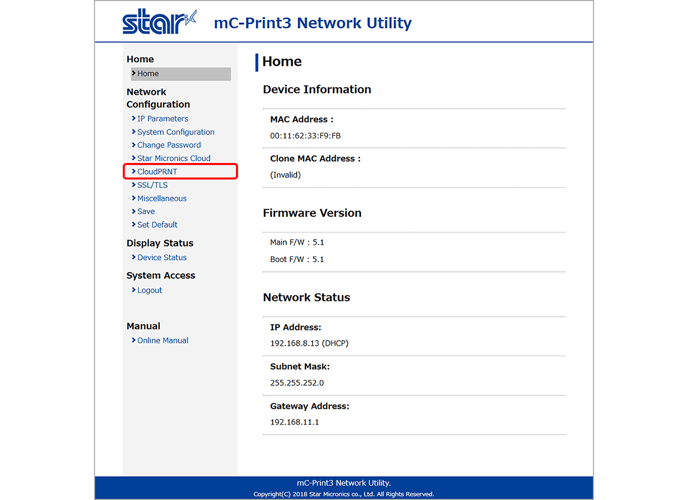Click the Manual sidebar heading
This screenshot has width=688, height=500.
[143, 326]
